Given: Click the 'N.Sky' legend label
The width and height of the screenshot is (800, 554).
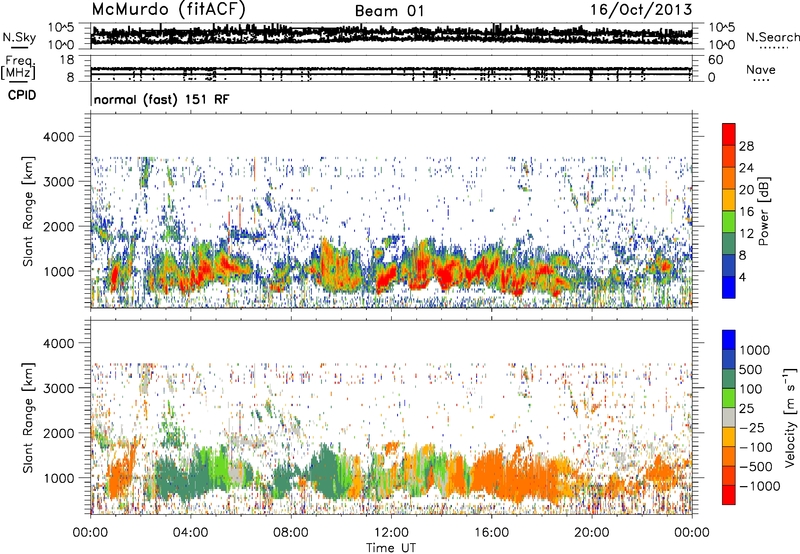Looking at the screenshot, I should [19, 37].
